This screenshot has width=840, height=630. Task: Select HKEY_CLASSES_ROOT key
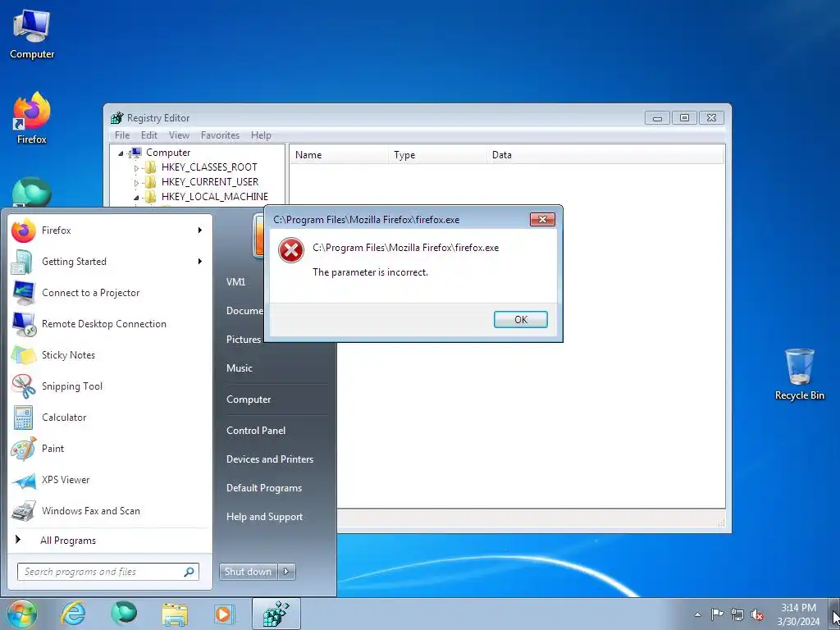[209, 167]
